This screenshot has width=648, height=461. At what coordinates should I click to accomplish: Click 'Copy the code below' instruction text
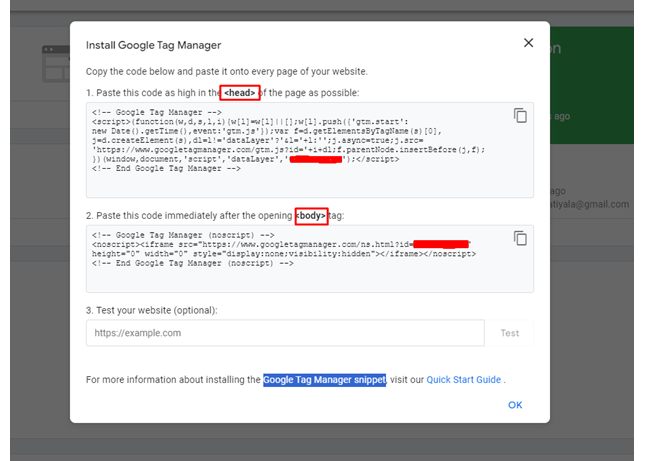click(x=226, y=71)
